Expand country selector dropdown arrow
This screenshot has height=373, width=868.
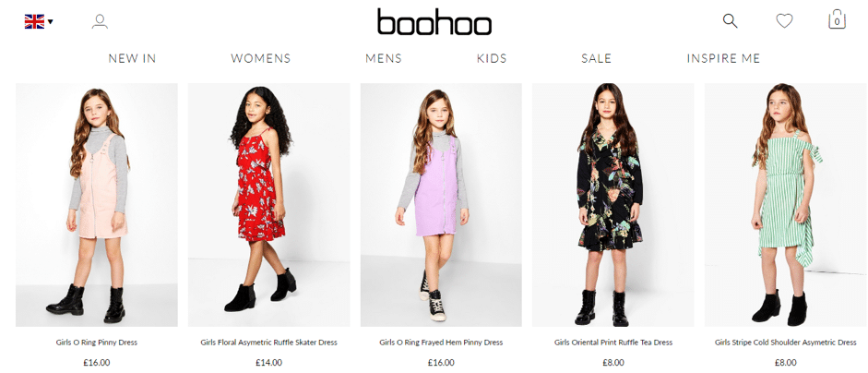(51, 21)
